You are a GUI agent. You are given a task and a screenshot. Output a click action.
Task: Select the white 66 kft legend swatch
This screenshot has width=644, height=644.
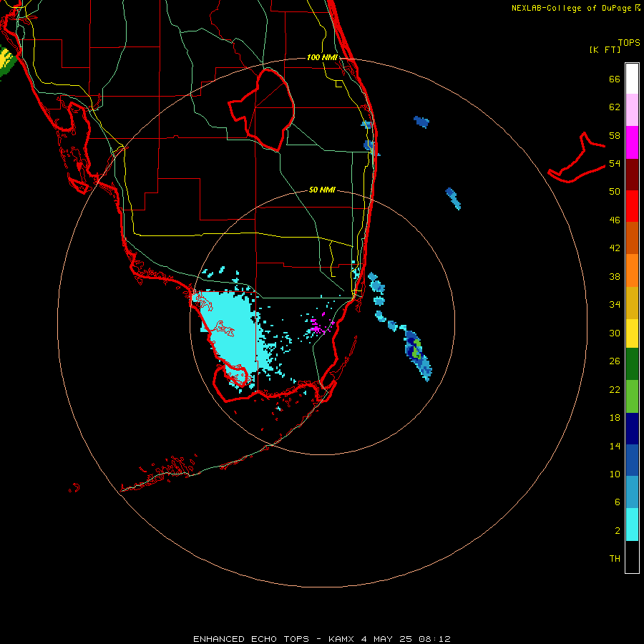tap(632, 79)
